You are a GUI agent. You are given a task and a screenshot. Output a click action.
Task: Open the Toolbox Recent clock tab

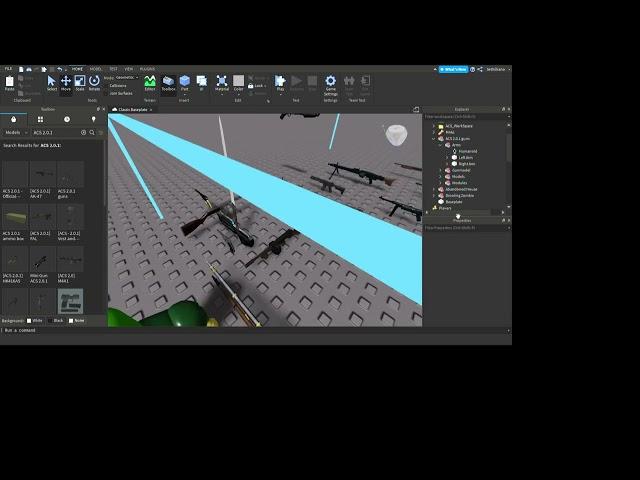(x=67, y=119)
